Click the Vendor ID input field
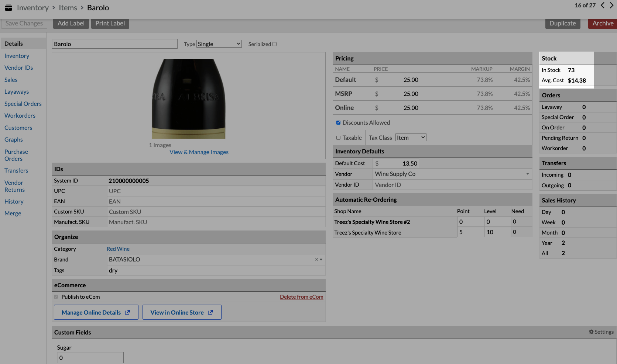This screenshot has height=364, width=617. 452,185
